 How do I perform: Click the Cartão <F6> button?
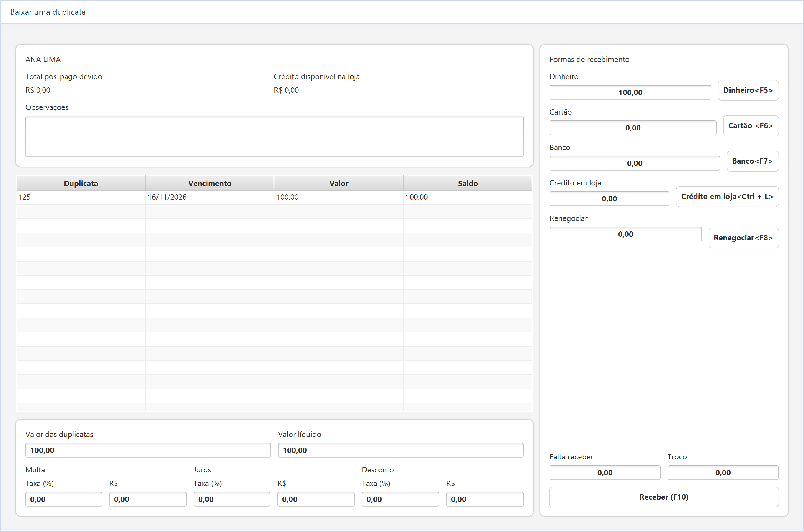coord(751,126)
